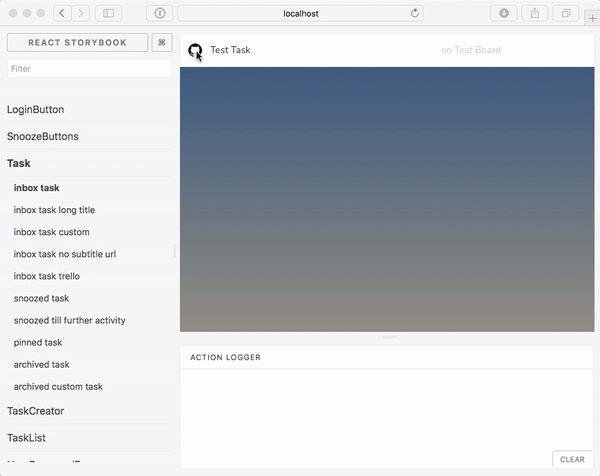
Task: Select the pinned task story
Action: pos(38,342)
